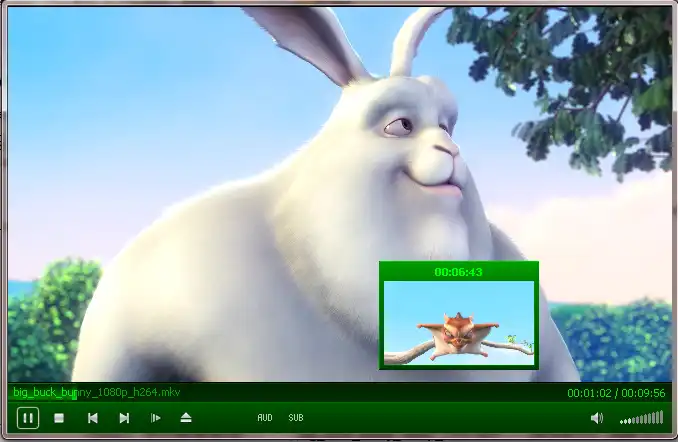
Task: Skip to the next track
Action: (x=124, y=418)
